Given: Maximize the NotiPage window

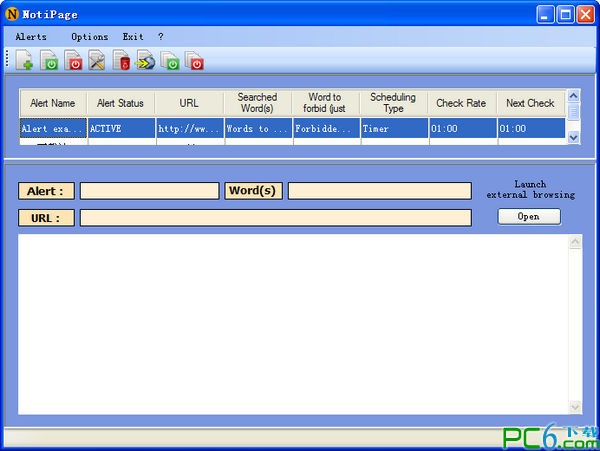Looking at the screenshot, I should click(565, 15).
